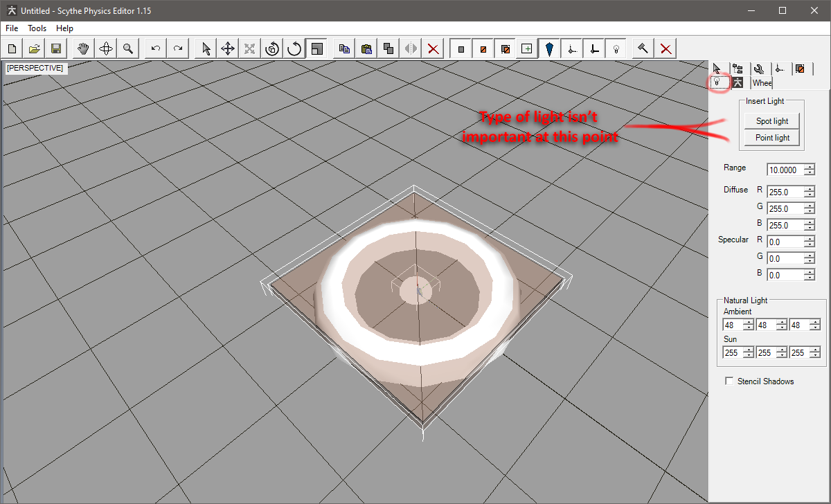Click the Specular R value field

tap(785, 242)
